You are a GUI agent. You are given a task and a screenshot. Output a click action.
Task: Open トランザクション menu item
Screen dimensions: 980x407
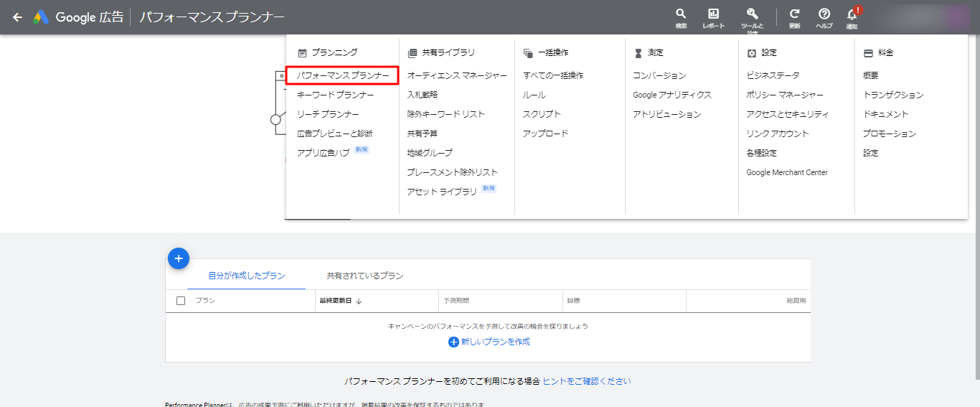[893, 95]
